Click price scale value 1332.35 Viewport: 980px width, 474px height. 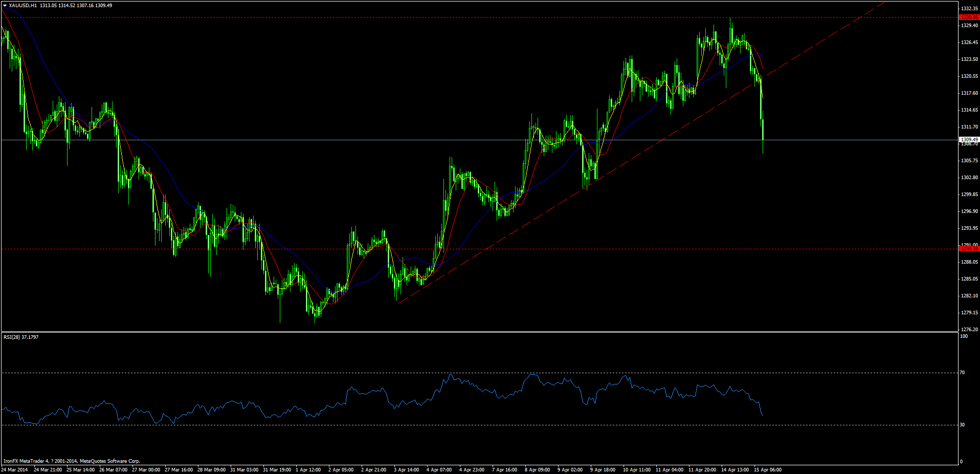tap(969, 9)
